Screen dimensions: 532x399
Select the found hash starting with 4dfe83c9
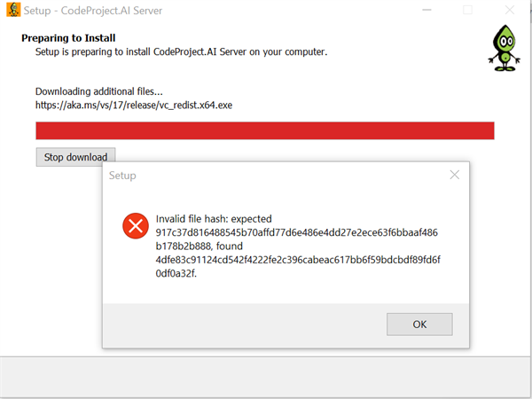point(298,266)
